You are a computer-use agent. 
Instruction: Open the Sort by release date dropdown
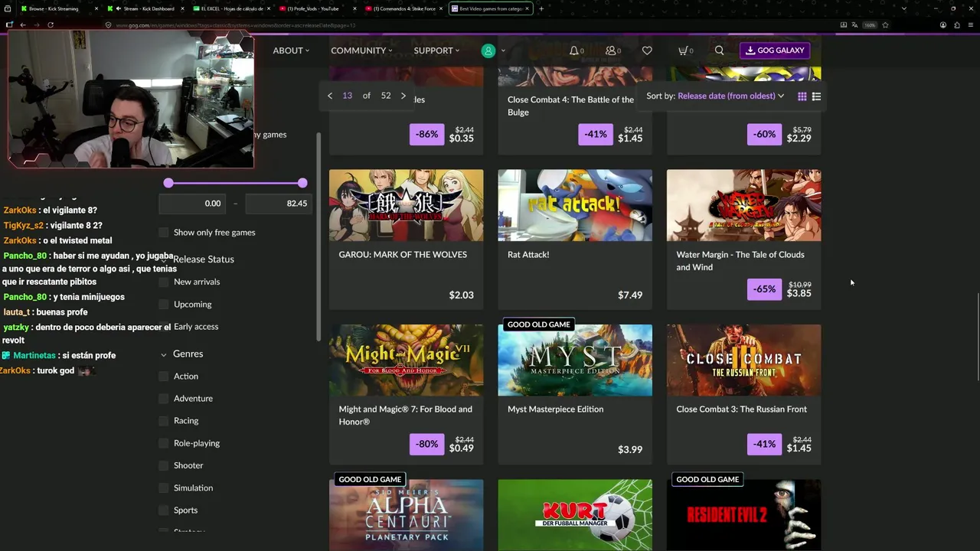(x=730, y=96)
